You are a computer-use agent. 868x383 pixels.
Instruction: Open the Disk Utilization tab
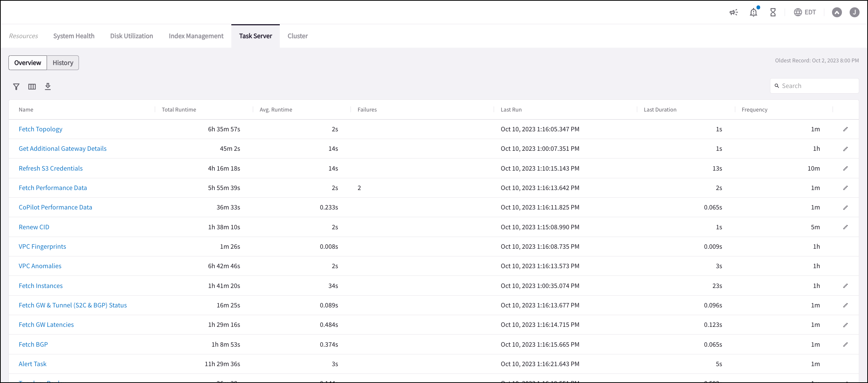click(131, 36)
